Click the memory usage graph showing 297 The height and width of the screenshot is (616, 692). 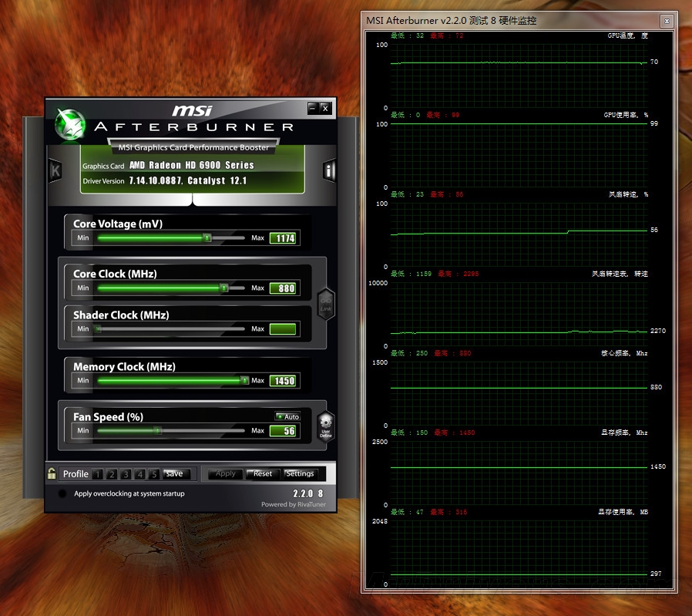(519, 553)
